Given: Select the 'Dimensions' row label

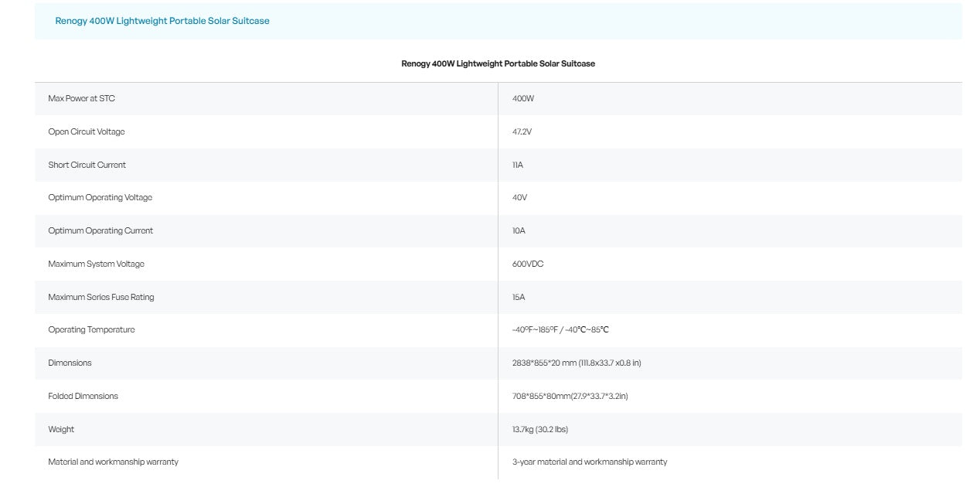Looking at the screenshot, I should (x=70, y=363).
